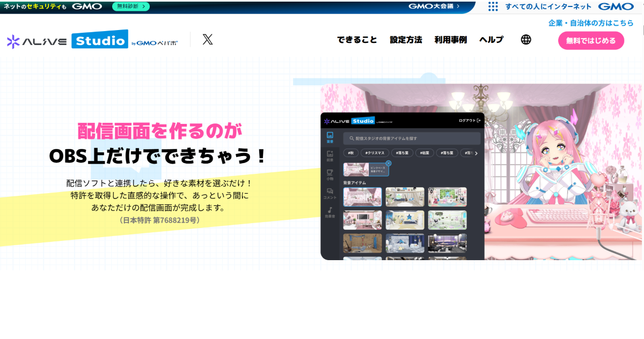Viewport: 644px width, 339px height.
Task: Open the できること menu item
Action: tap(357, 40)
